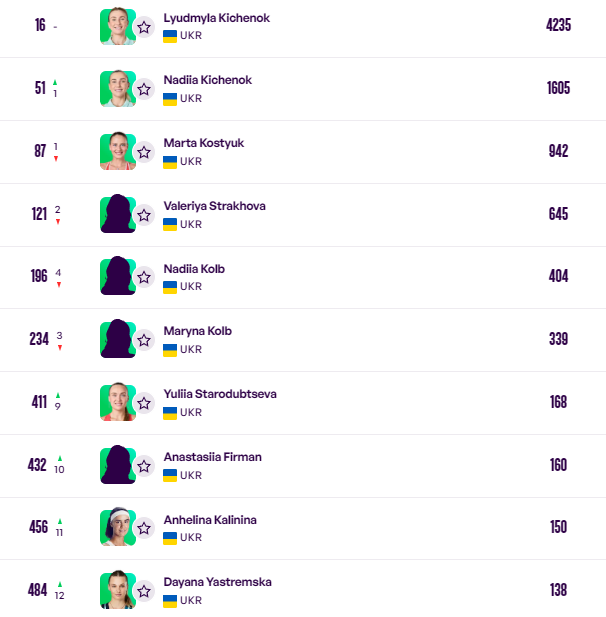Select Anastasiia Firman's name
This screenshot has height=617, width=606.
[212, 457]
